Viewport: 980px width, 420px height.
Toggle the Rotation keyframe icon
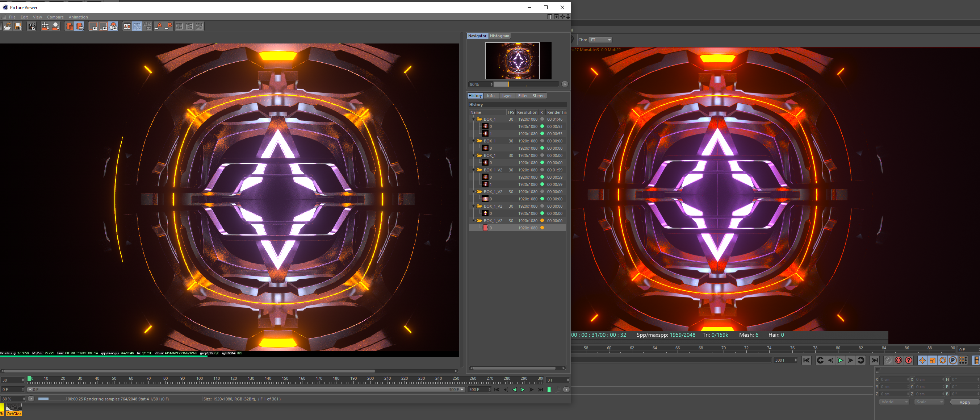942,360
